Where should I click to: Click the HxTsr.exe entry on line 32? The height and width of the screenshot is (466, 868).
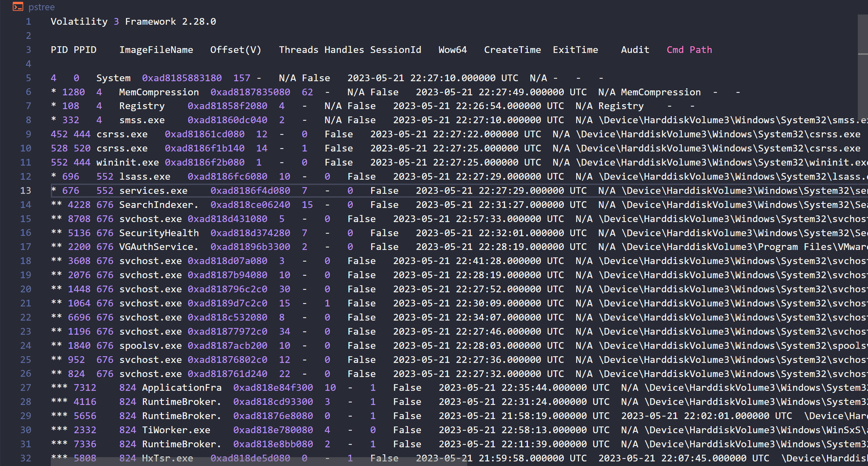point(168,458)
